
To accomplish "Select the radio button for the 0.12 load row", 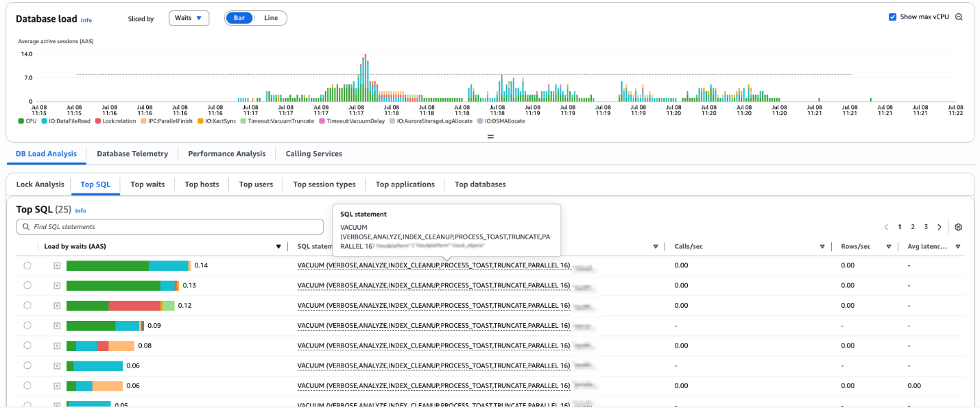I will (27, 305).
